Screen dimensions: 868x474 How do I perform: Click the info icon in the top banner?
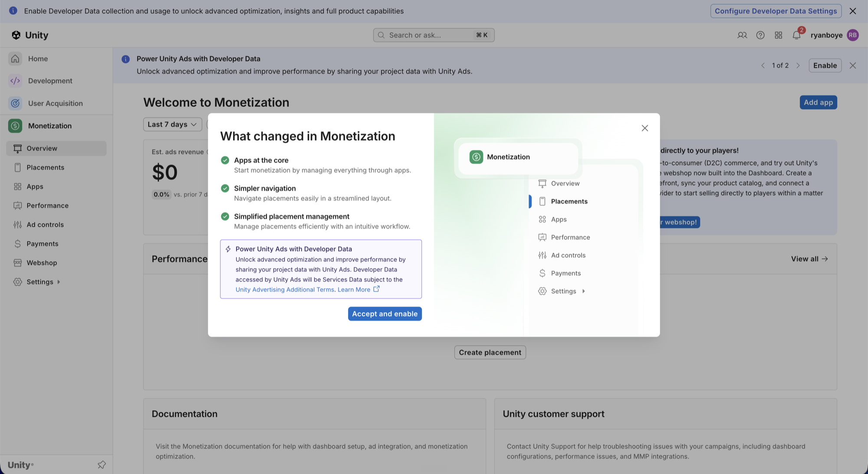coord(13,10)
